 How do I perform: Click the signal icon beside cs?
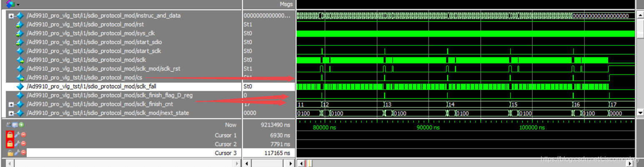19,77
